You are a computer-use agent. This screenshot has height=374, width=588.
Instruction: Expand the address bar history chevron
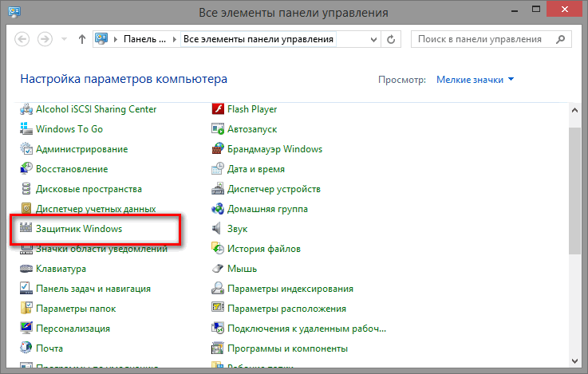click(373, 39)
